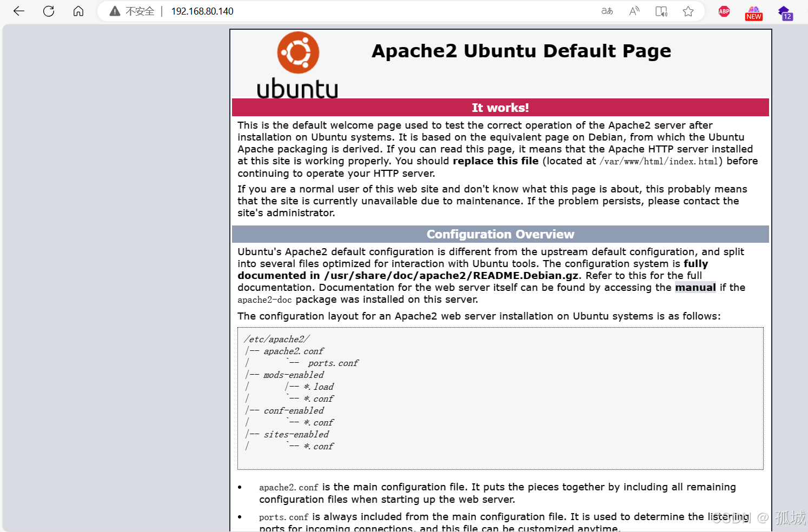Click the 'replace this file' bold text
This screenshot has width=808, height=532.
tap(495, 161)
